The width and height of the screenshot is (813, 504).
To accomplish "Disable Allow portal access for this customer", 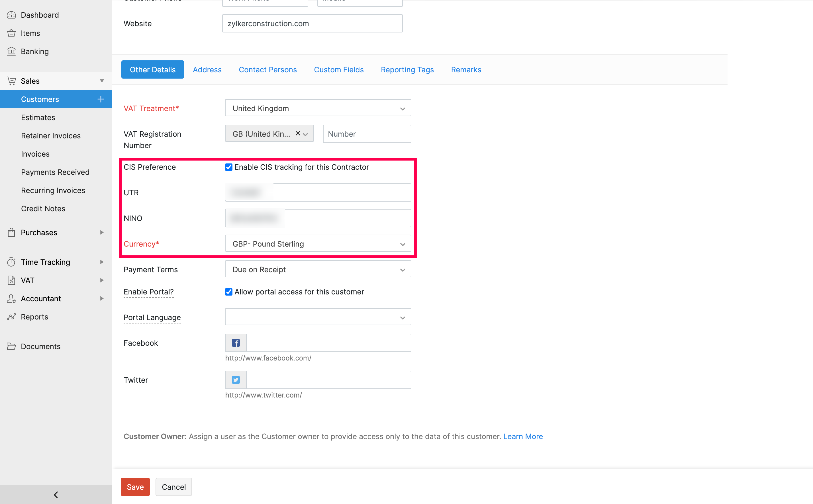I will (228, 292).
